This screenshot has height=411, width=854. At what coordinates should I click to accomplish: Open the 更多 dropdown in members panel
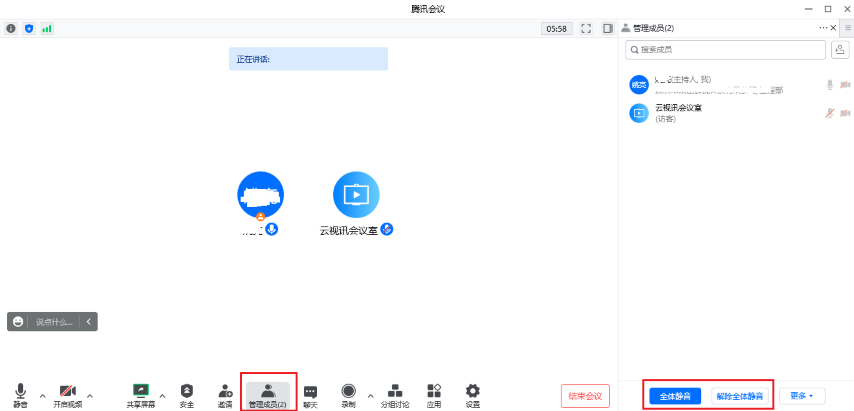click(802, 396)
